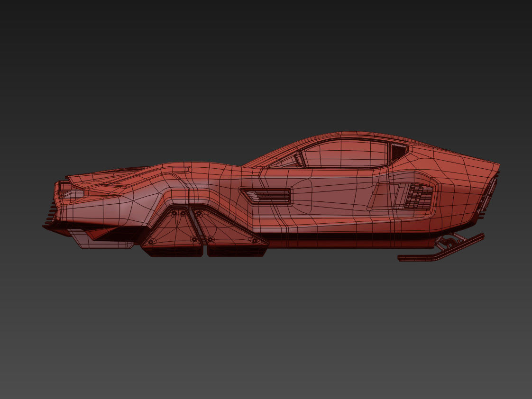
Task: Click the landing skid rail under the rear
Action: coord(441,248)
